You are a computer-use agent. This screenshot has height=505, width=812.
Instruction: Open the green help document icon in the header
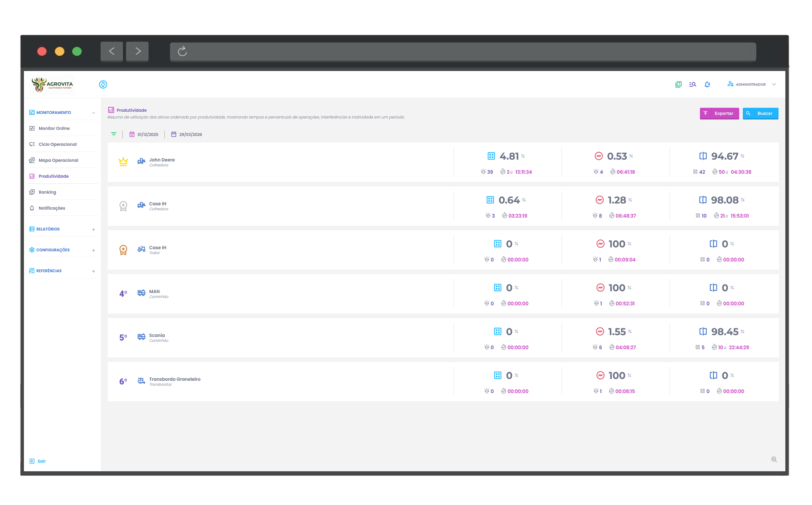(x=678, y=84)
